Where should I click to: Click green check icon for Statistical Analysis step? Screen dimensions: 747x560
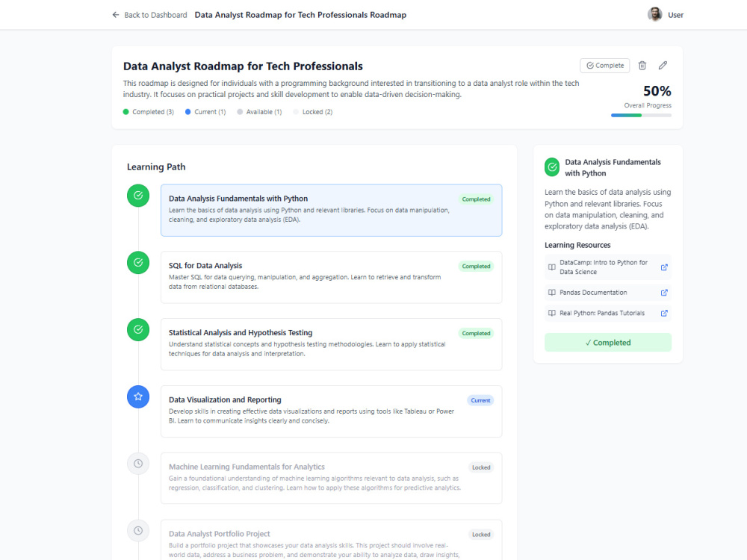coord(138,329)
